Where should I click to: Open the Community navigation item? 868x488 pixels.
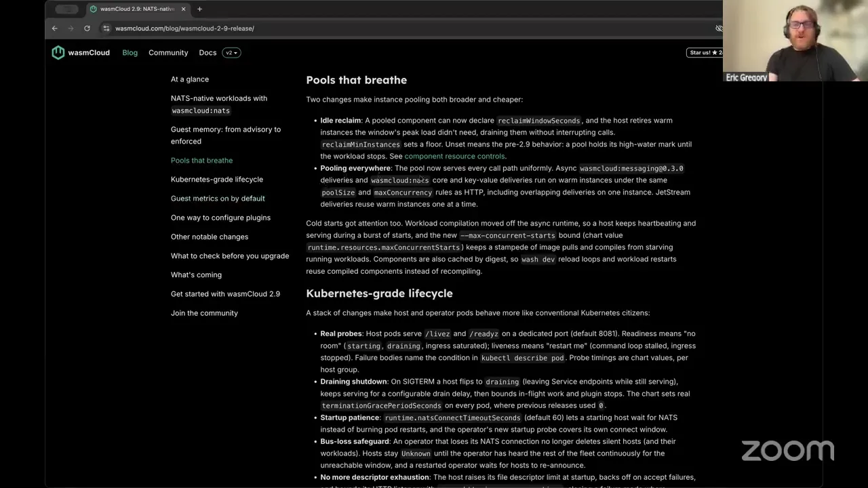click(x=168, y=53)
